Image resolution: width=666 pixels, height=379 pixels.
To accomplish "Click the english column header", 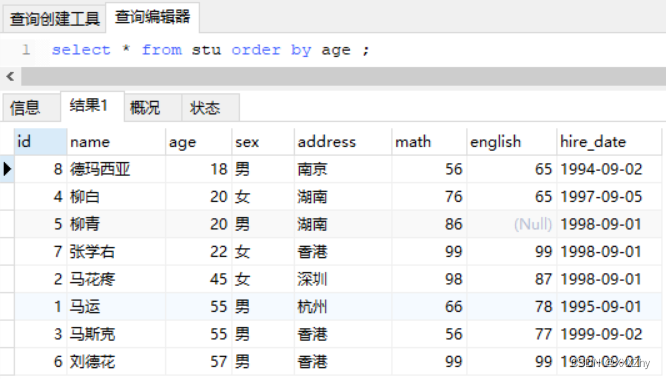I will pyautogui.click(x=512, y=141).
